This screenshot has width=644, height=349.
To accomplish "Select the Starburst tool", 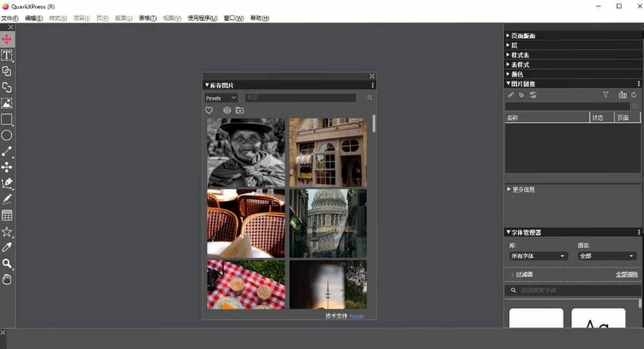I will 7,232.
